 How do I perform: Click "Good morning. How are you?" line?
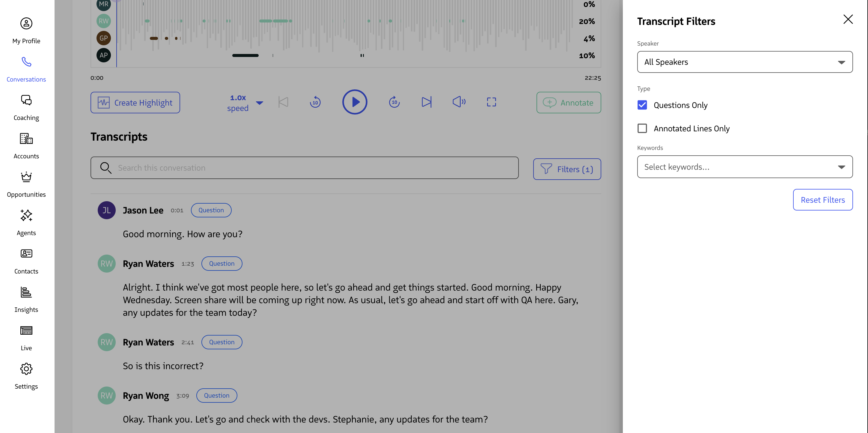point(182,234)
